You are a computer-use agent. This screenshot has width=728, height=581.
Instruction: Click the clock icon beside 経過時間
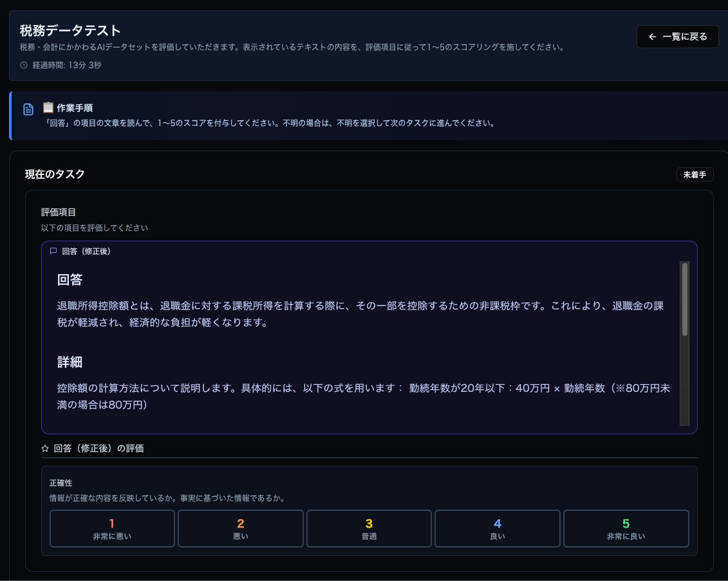click(24, 65)
